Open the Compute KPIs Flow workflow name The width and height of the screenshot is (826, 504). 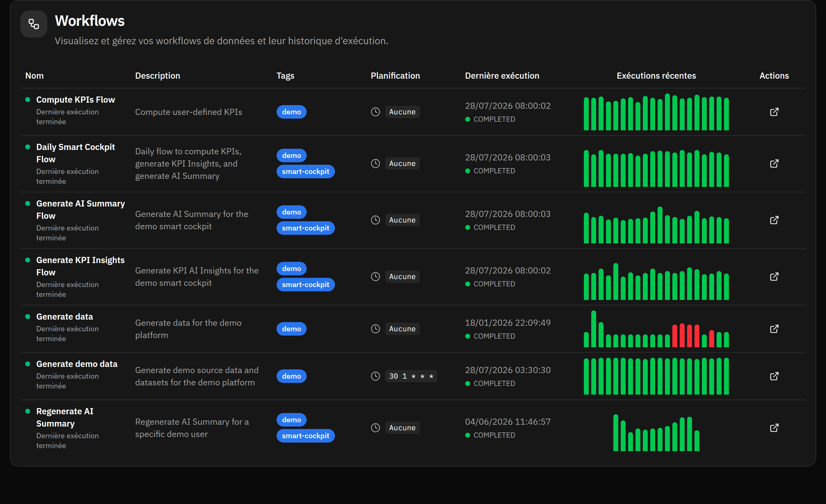click(75, 100)
